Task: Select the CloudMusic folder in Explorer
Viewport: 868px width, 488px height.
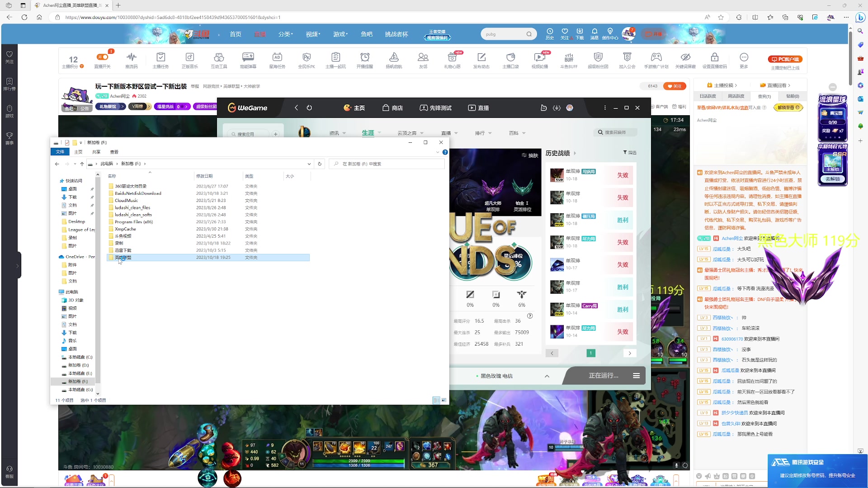Action: 126,201
